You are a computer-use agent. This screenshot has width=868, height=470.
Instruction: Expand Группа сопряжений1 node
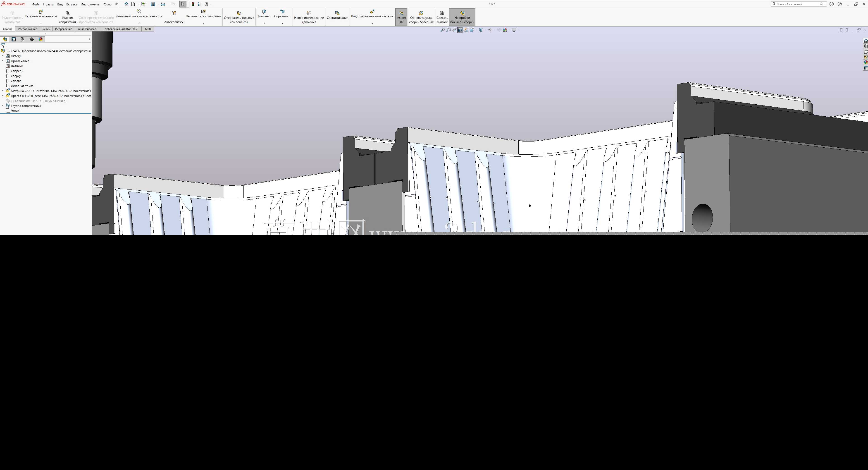[2, 106]
